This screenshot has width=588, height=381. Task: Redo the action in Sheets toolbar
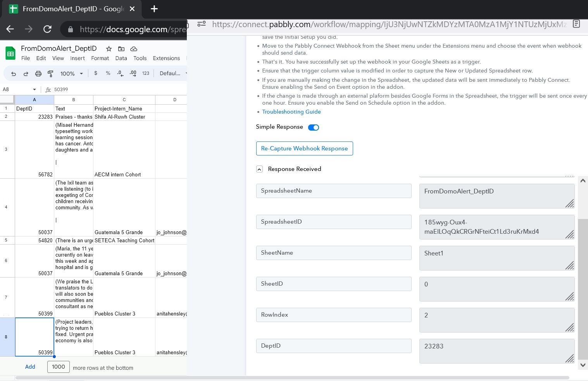pos(26,74)
